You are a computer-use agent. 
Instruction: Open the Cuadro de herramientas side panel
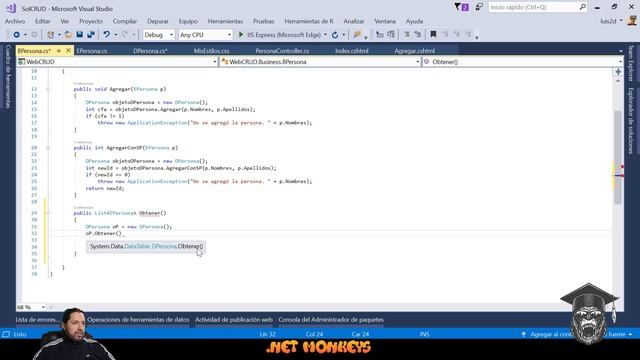tap(7, 77)
